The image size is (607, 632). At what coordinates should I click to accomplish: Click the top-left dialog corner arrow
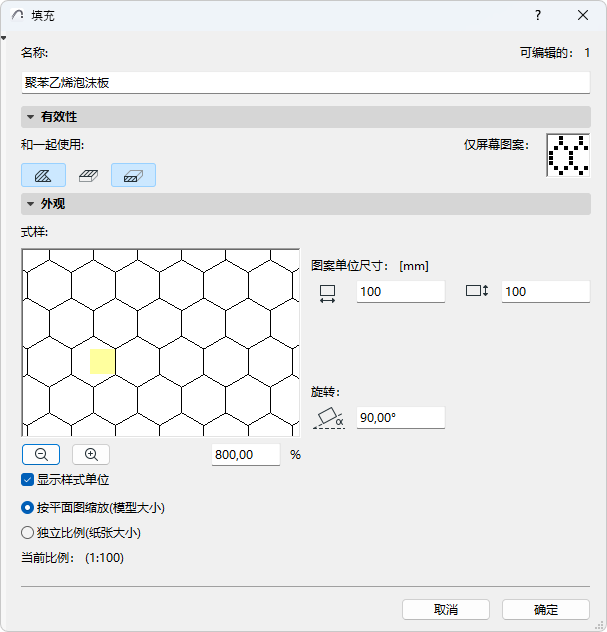coord(4,39)
